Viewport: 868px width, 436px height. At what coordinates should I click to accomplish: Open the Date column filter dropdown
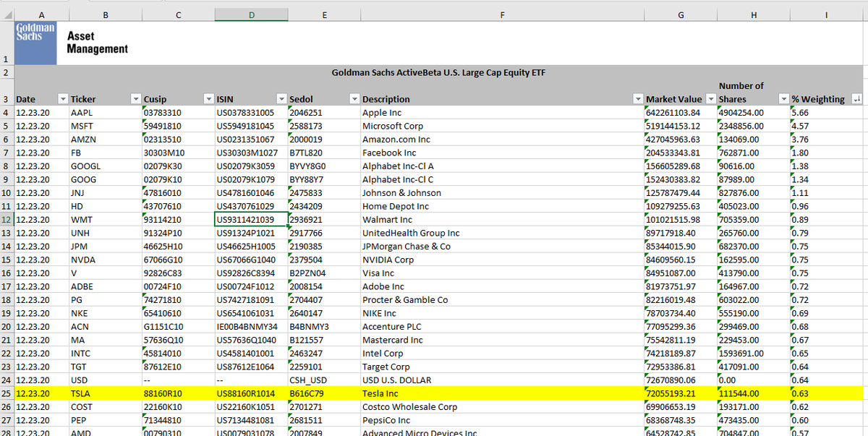tap(62, 99)
